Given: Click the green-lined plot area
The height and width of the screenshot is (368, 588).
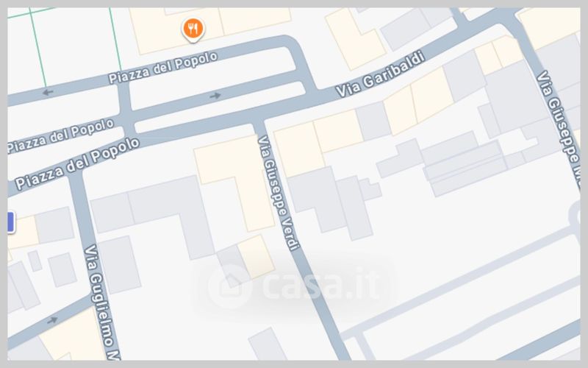Looking at the screenshot, I should pyautogui.click(x=64, y=45).
